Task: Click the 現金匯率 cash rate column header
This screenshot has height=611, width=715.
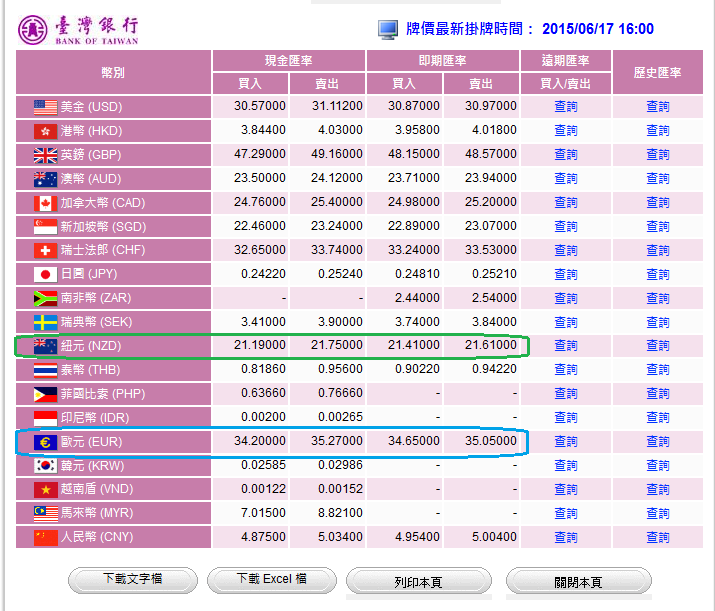Action: (x=289, y=61)
